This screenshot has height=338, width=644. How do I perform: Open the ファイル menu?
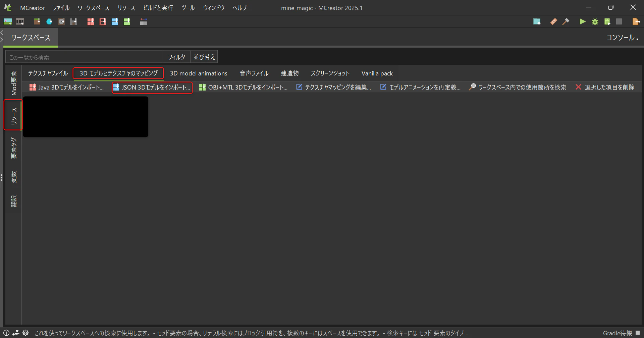pos(61,8)
